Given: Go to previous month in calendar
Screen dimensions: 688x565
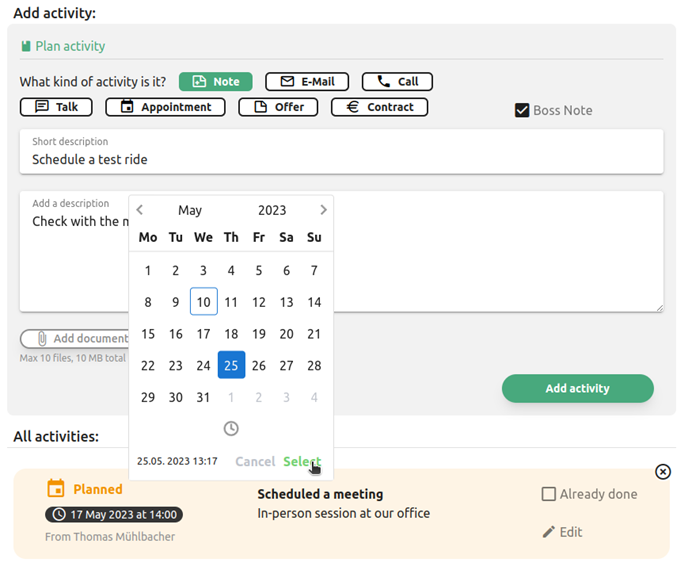Looking at the screenshot, I should tap(140, 210).
